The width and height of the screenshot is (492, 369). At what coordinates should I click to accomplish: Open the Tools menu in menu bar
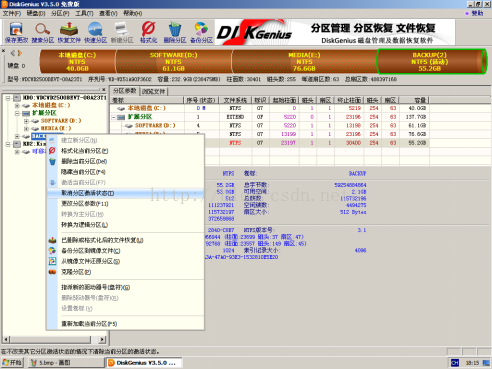[84, 13]
